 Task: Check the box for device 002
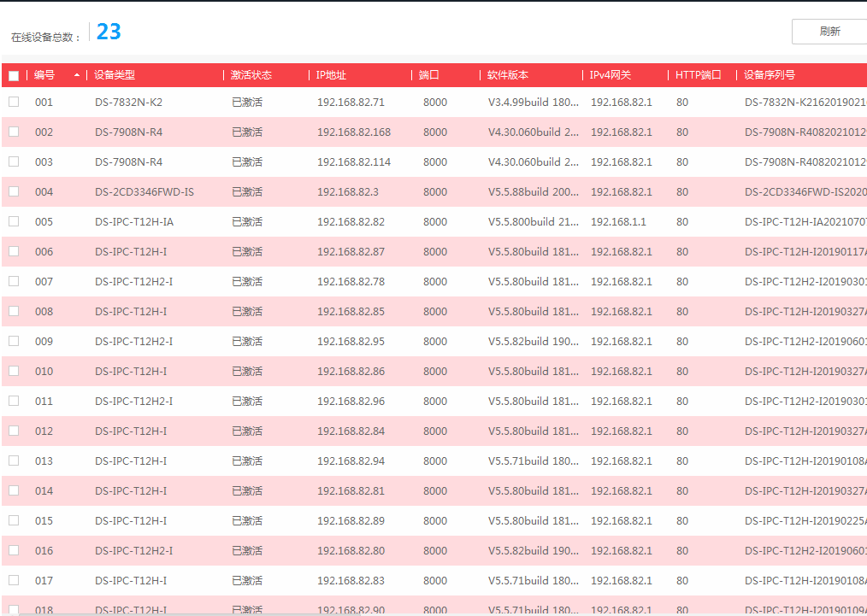pyautogui.click(x=14, y=132)
